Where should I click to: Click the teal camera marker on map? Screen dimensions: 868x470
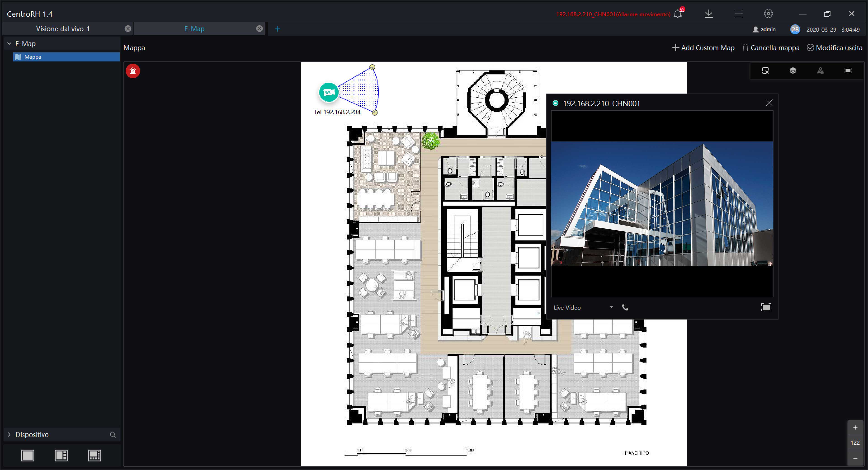(328, 92)
